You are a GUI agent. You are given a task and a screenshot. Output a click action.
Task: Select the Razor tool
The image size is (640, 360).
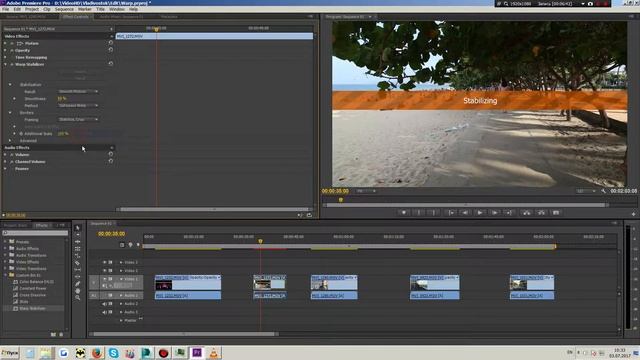click(78, 263)
